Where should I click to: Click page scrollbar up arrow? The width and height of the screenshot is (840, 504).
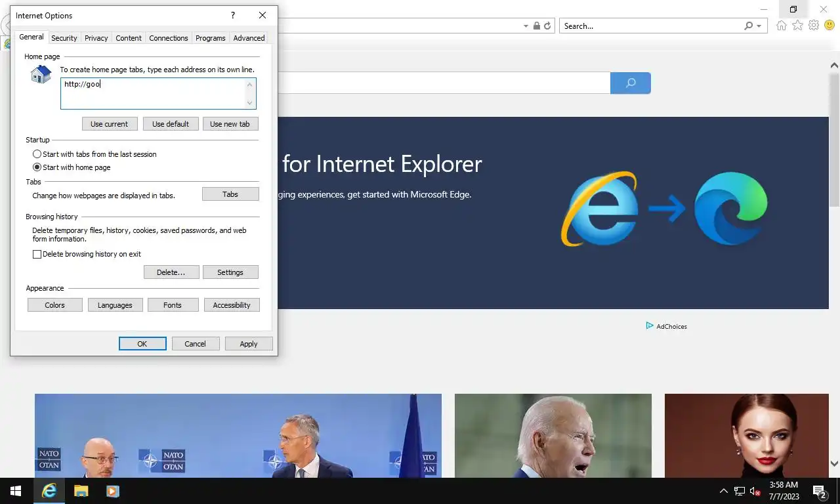point(834,66)
